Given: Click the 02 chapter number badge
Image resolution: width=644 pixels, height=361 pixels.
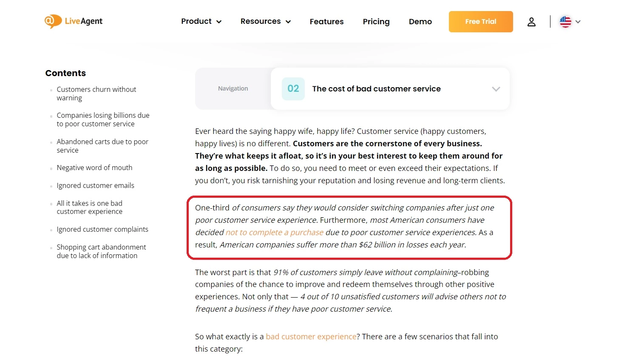Looking at the screenshot, I should pyautogui.click(x=293, y=89).
